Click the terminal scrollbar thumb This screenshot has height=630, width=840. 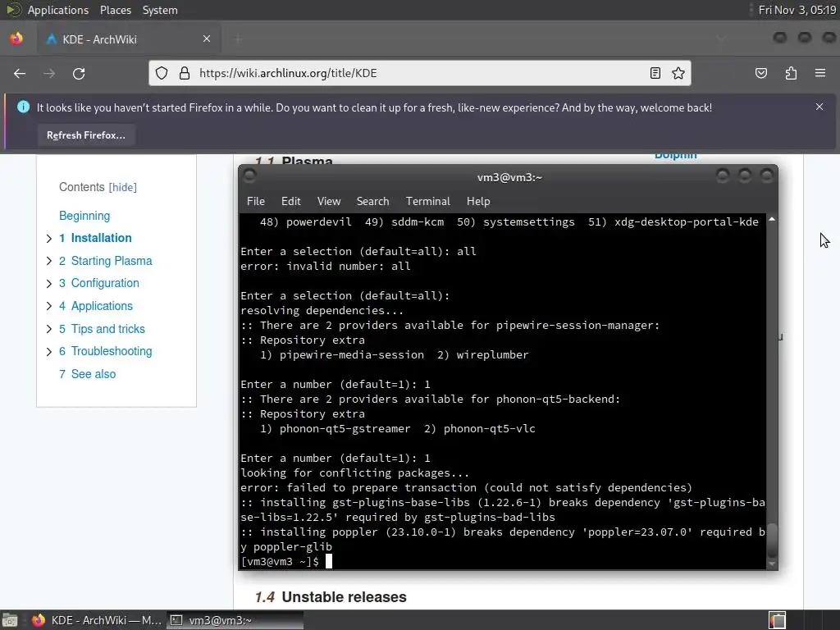tap(772, 541)
